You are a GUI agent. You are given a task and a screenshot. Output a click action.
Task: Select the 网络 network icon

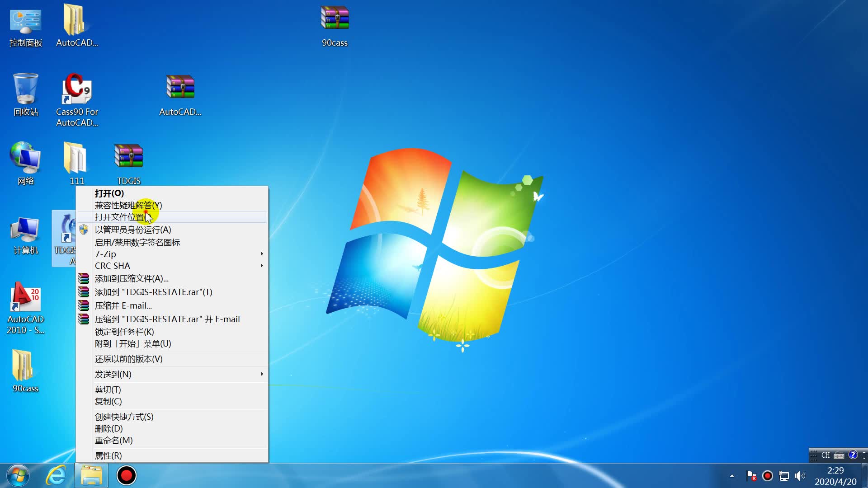point(26,164)
